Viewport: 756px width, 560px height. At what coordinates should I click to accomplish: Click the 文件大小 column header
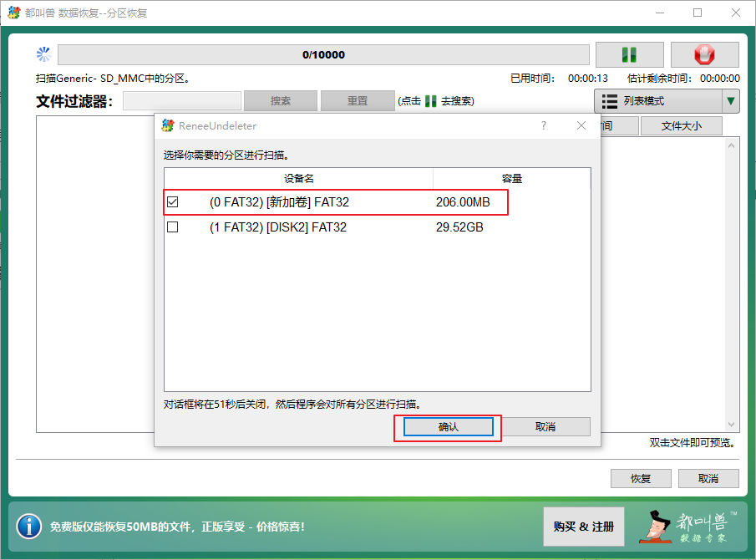[682, 126]
